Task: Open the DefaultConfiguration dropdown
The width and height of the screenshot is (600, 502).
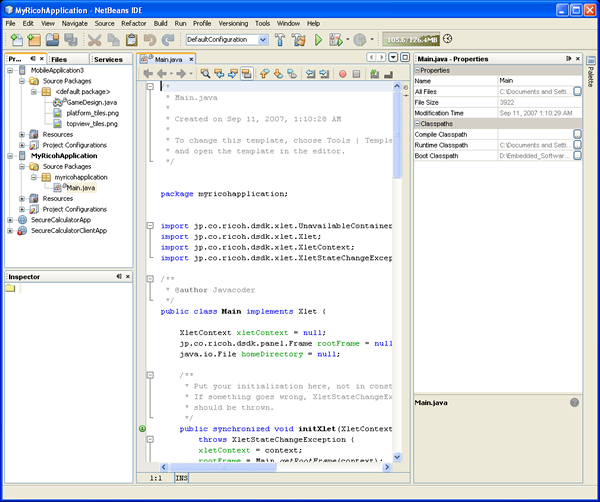Action: point(263,40)
